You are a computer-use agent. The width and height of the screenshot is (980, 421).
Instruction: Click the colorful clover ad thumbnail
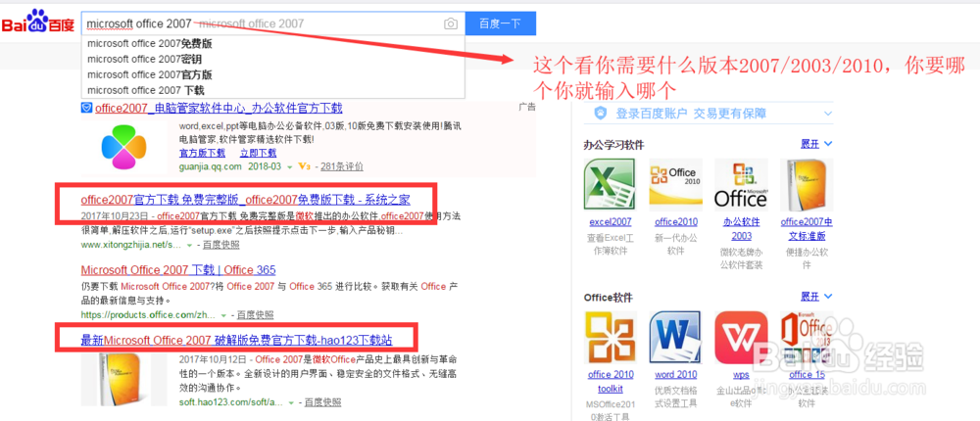point(123,146)
